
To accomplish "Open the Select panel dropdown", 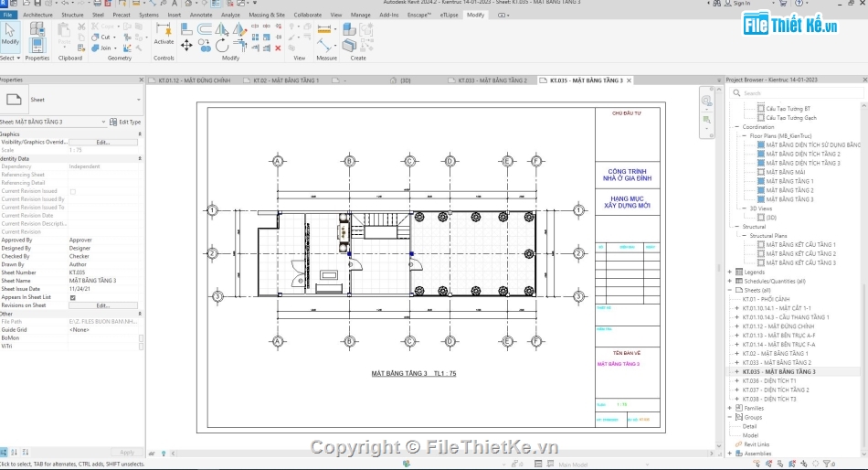I will click(x=11, y=58).
